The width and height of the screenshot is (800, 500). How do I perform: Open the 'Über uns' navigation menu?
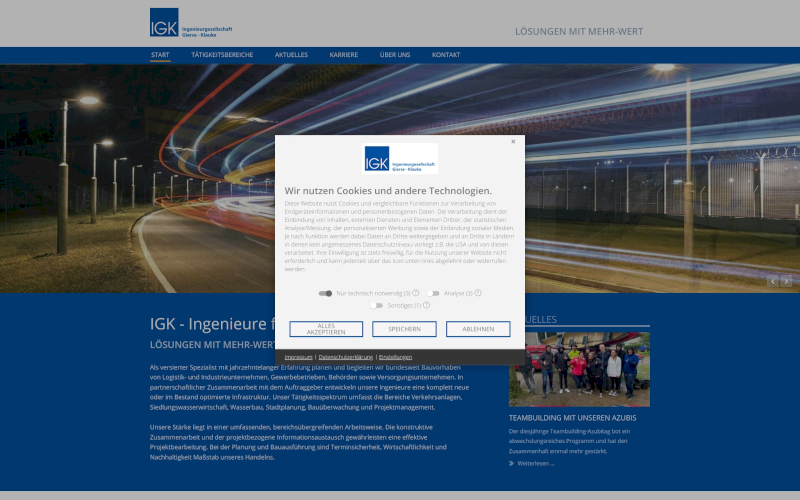[x=395, y=55]
